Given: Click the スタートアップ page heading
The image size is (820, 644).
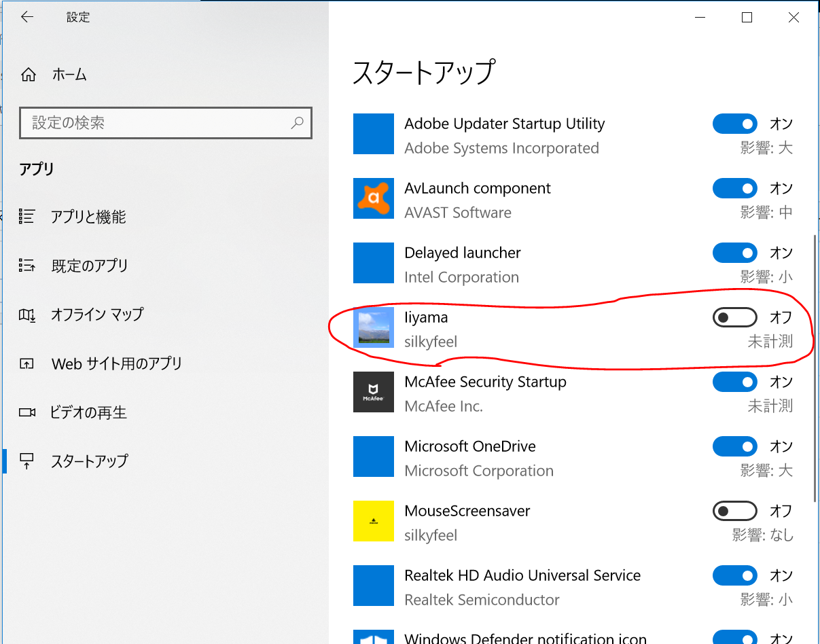Looking at the screenshot, I should pos(424,72).
